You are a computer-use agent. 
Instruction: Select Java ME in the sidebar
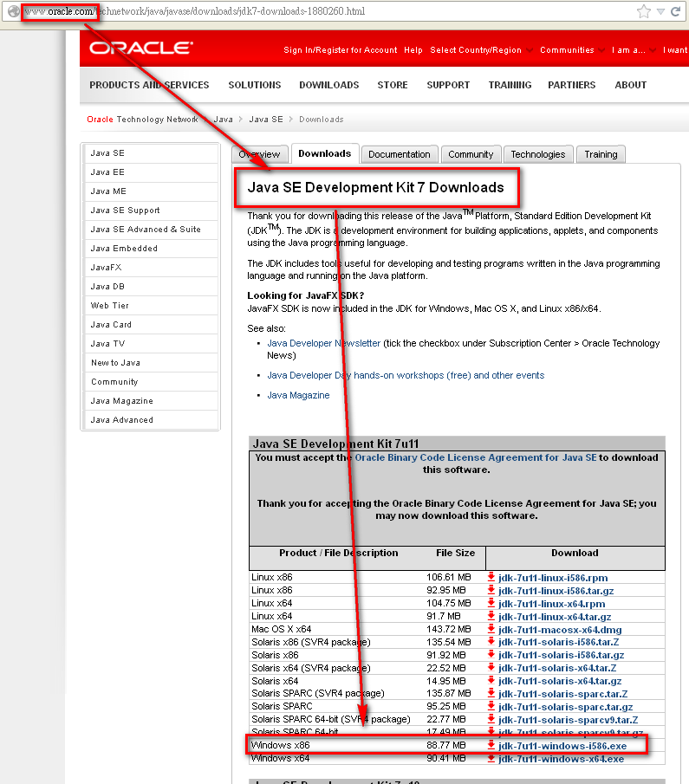151,191
